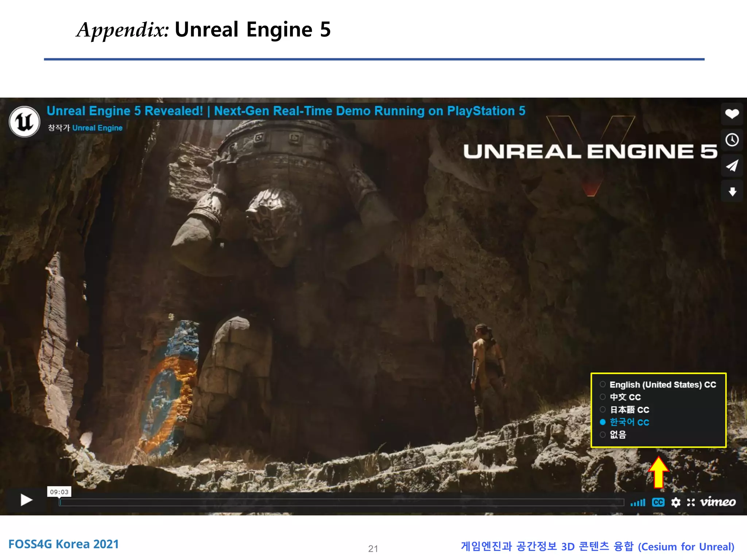Share the video with paper plane icon
Screen dimensions: 747x560
(x=732, y=166)
